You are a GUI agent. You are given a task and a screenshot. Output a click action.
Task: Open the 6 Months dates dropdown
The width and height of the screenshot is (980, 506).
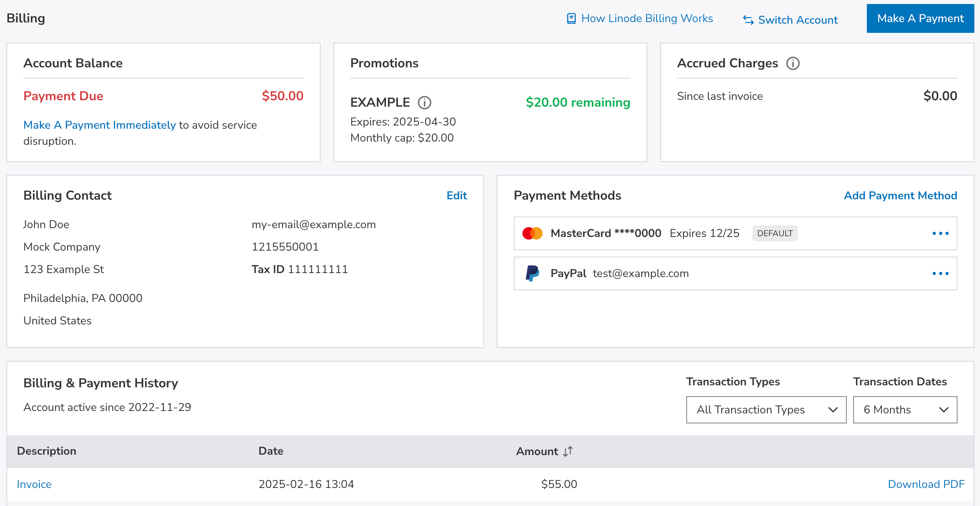point(905,410)
